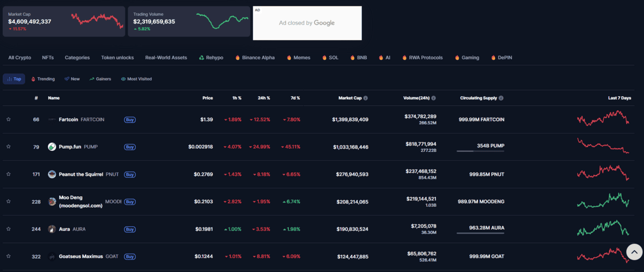Open the NFTs tab

48,58
